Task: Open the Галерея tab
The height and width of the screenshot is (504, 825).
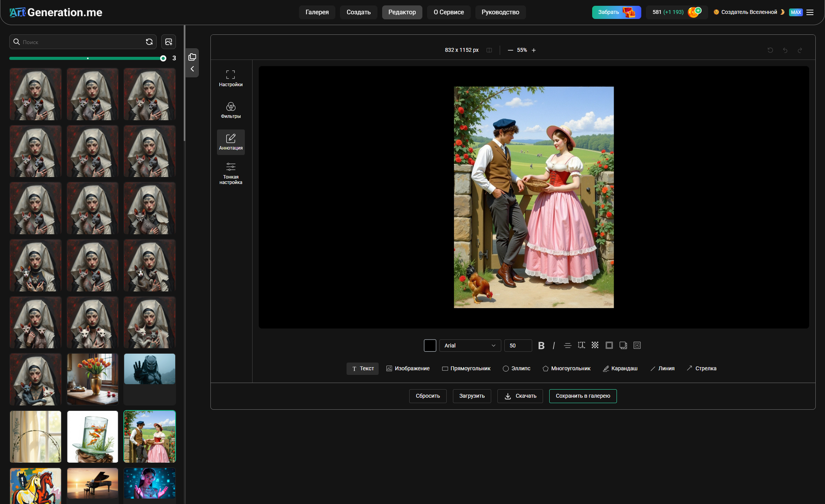Action: 317,12
